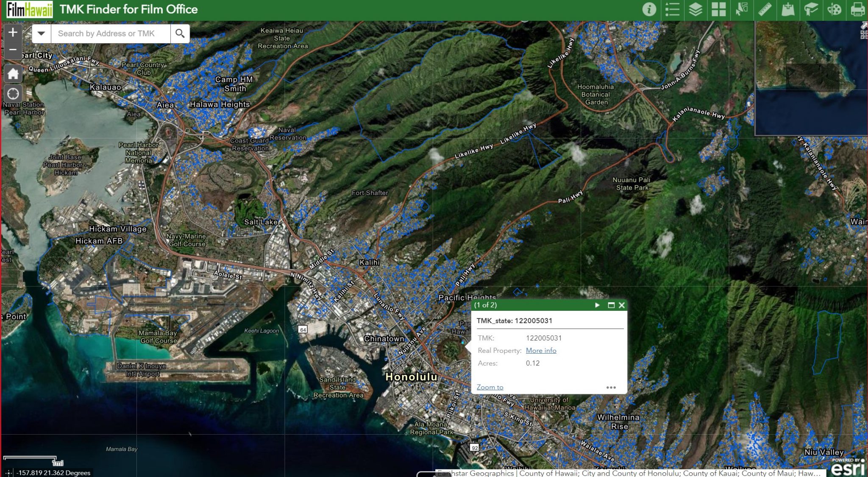
Task: Activate the Select features tool
Action: 742,9
